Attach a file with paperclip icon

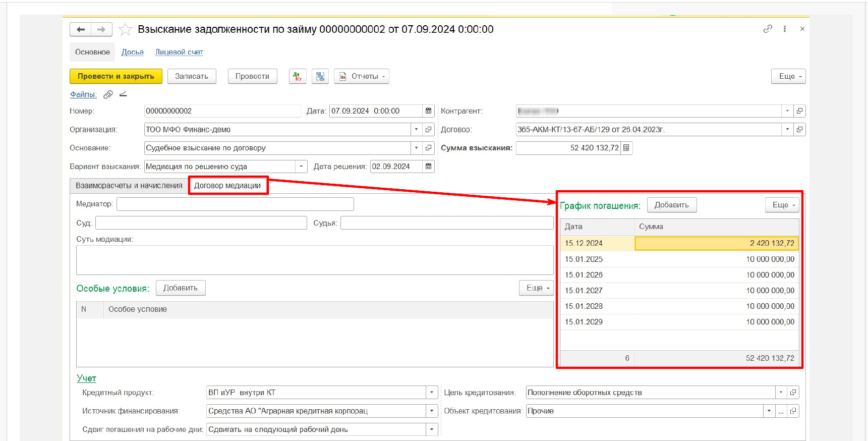coord(108,94)
